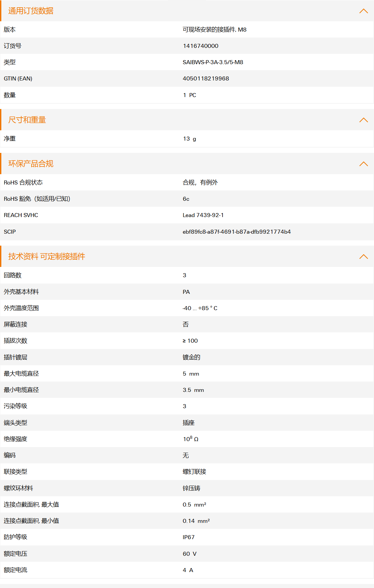Click rated current value 4 A
This screenshot has height=588, width=374.
coord(188,570)
